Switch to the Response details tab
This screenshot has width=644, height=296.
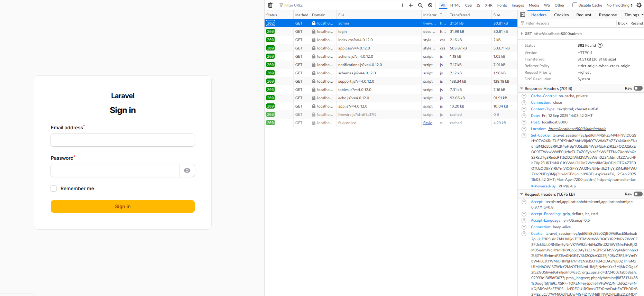point(608,15)
